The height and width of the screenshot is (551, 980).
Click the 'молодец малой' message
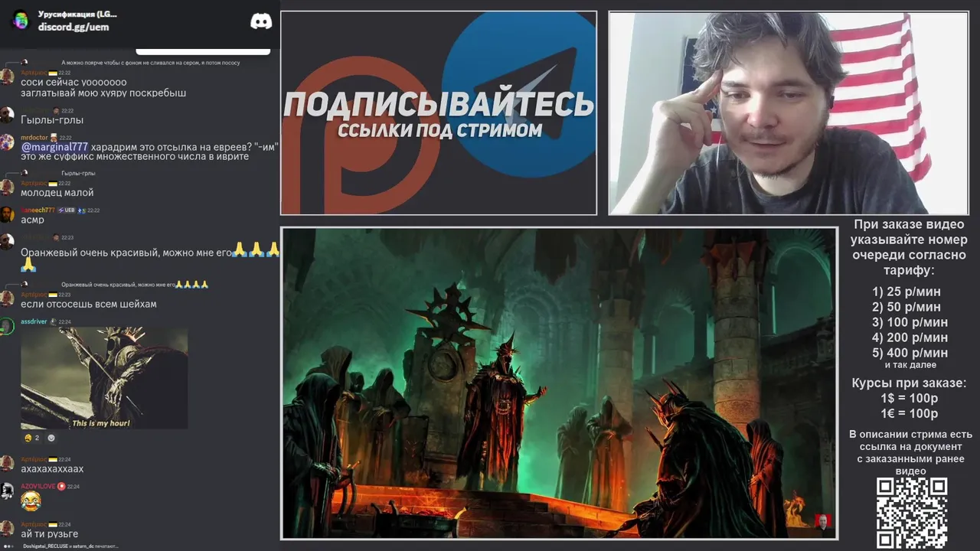(57, 193)
